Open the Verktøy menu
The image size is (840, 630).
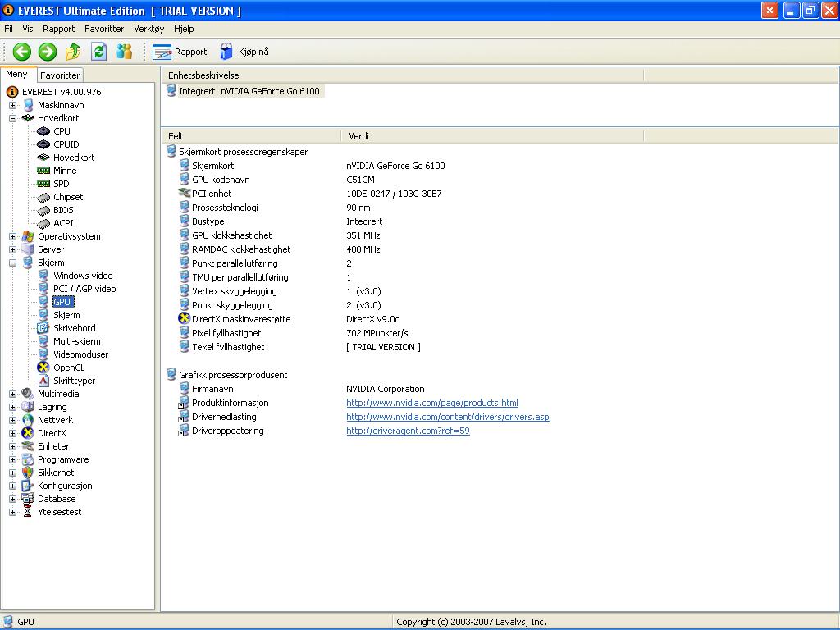point(149,29)
